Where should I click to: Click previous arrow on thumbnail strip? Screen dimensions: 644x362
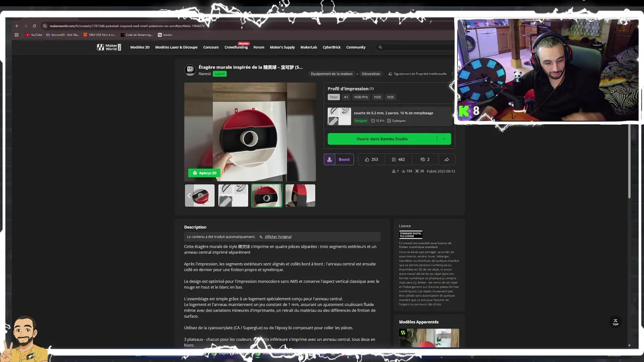point(189,196)
